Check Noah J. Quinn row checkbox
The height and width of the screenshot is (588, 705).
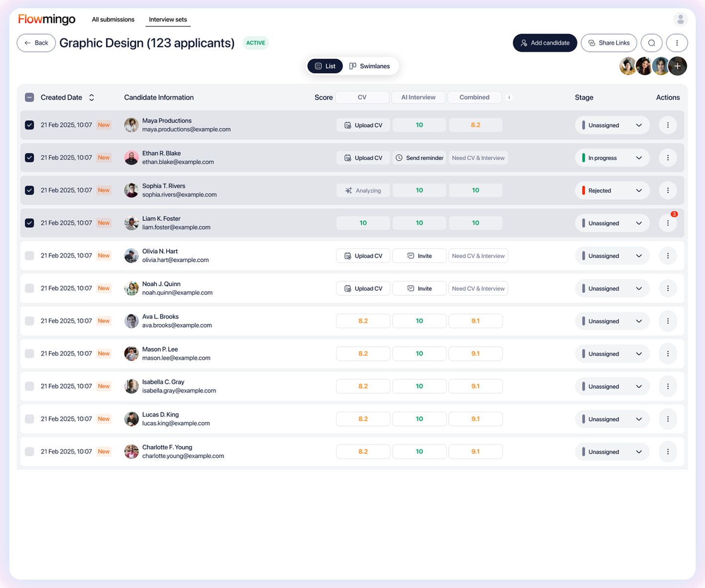click(x=29, y=288)
